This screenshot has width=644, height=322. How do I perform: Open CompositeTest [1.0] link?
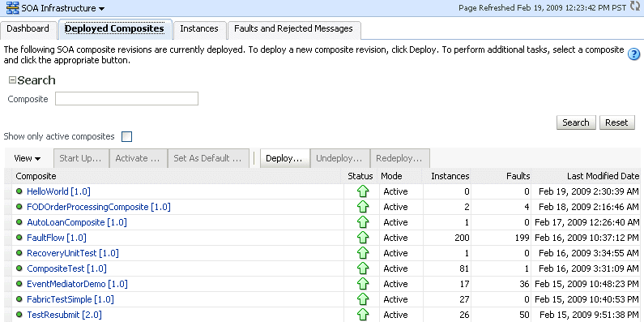[x=66, y=268]
